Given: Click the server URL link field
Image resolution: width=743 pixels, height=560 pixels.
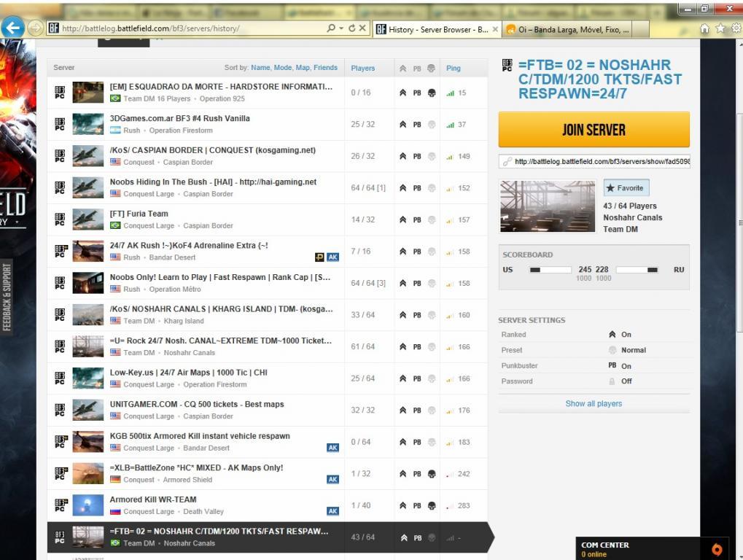Looking at the screenshot, I should pos(594,161).
